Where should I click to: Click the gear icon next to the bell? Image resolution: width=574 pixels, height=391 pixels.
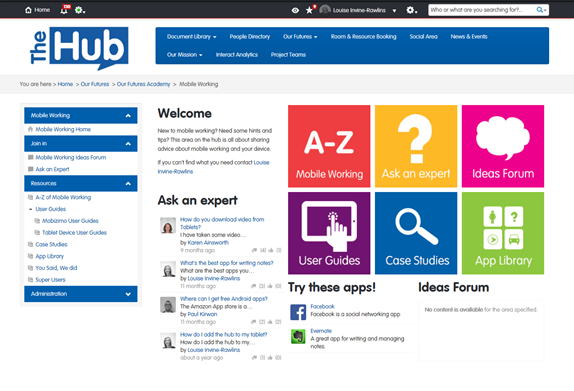[79, 10]
